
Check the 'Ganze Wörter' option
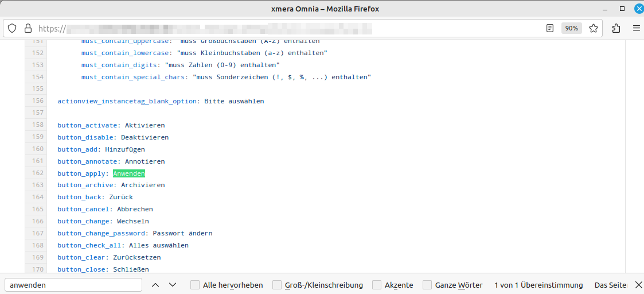click(427, 285)
